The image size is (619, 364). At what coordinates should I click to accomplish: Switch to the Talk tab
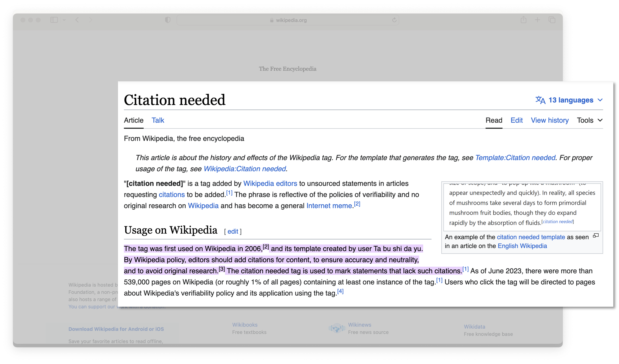[x=158, y=120]
